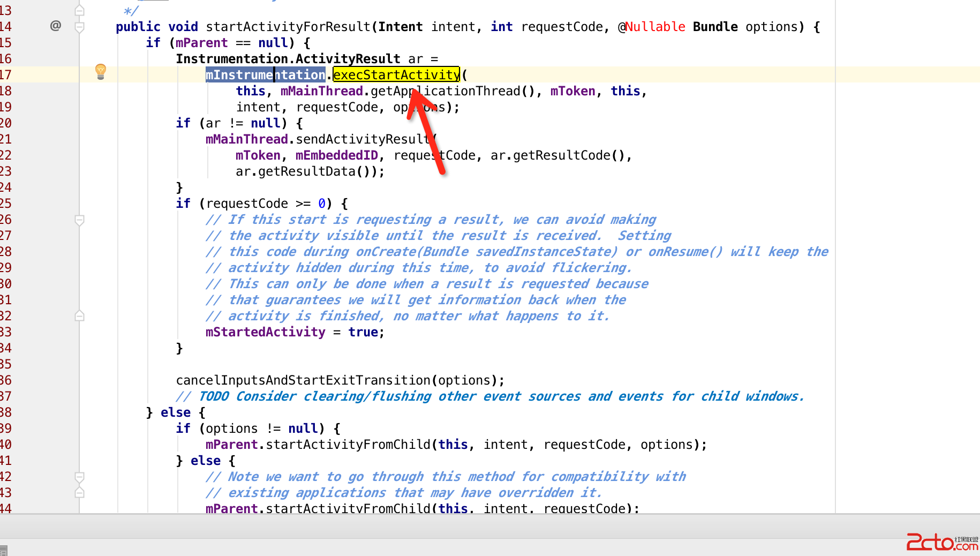Click the ar.getResultData() call
The image size is (980, 556).
tap(306, 171)
